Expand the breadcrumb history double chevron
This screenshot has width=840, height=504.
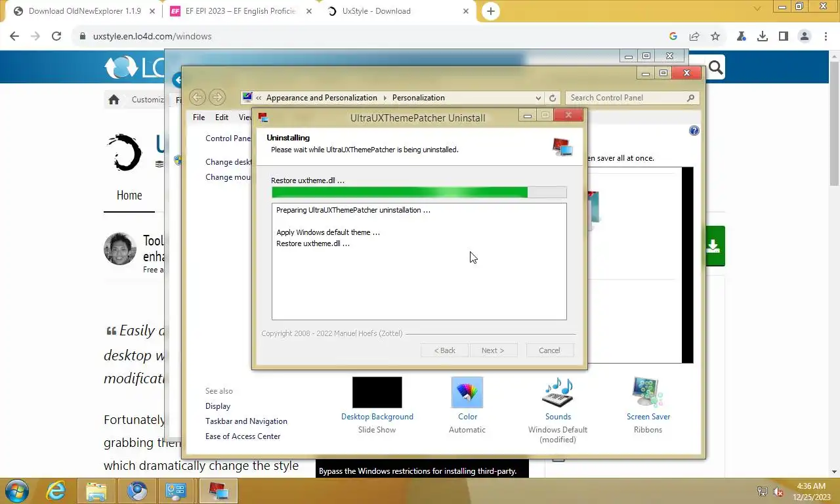pyautogui.click(x=259, y=98)
